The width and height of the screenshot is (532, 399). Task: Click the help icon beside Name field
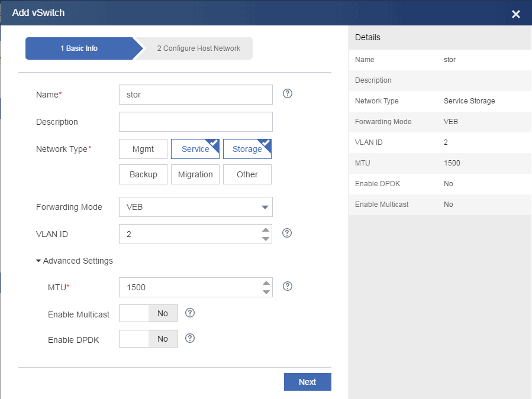[288, 93]
